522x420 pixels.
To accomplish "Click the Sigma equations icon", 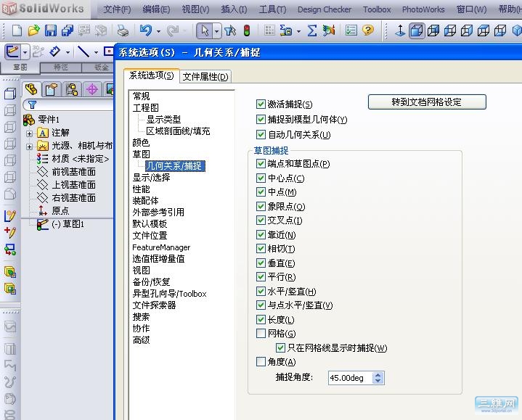I will (312, 30).
